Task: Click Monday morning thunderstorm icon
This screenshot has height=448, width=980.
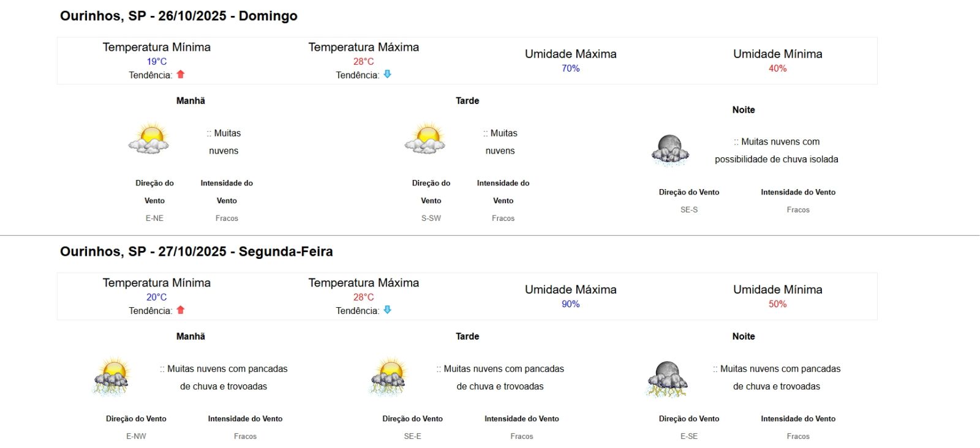Action: click(112, 376)
